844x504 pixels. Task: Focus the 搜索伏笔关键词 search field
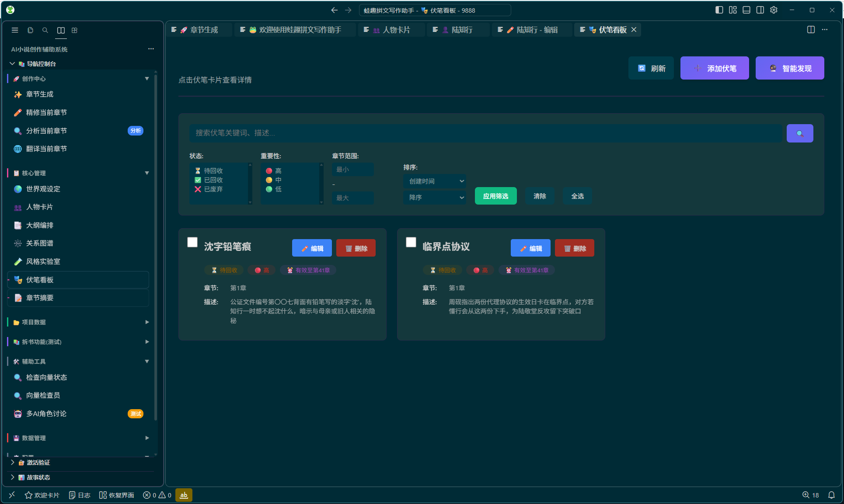486,133
